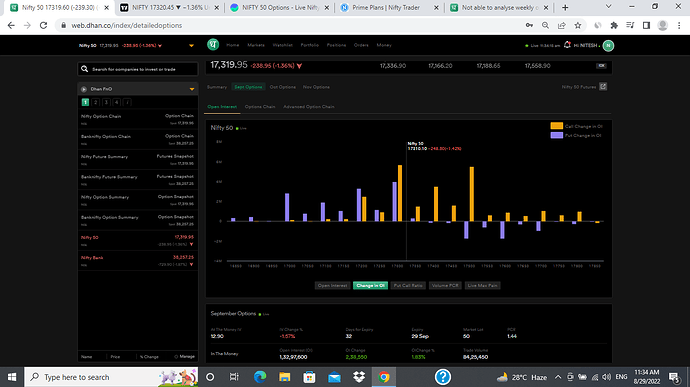Expand the Nifty 50 ticker dropdown arrow

coord(191,45)
